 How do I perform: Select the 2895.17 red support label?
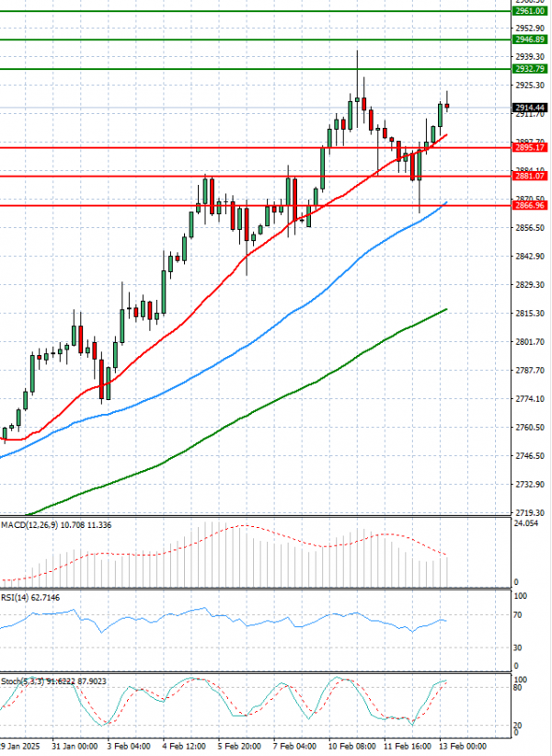(x=529, y=147)
